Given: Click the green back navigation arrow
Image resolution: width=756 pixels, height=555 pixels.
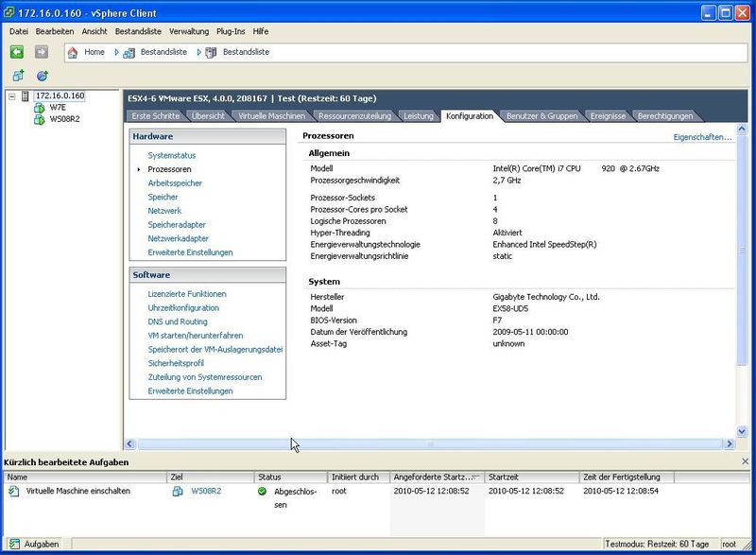Looking at the screenshot, I should coord(17,52).
